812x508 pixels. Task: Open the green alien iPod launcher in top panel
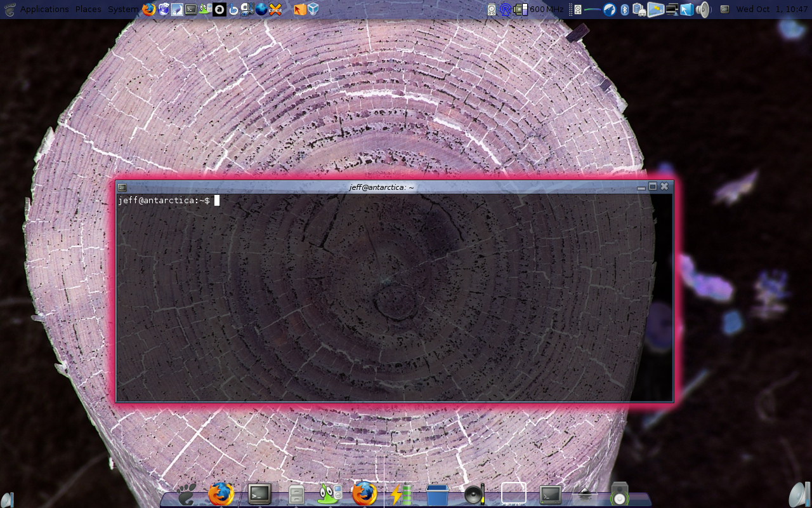point(206,10)
